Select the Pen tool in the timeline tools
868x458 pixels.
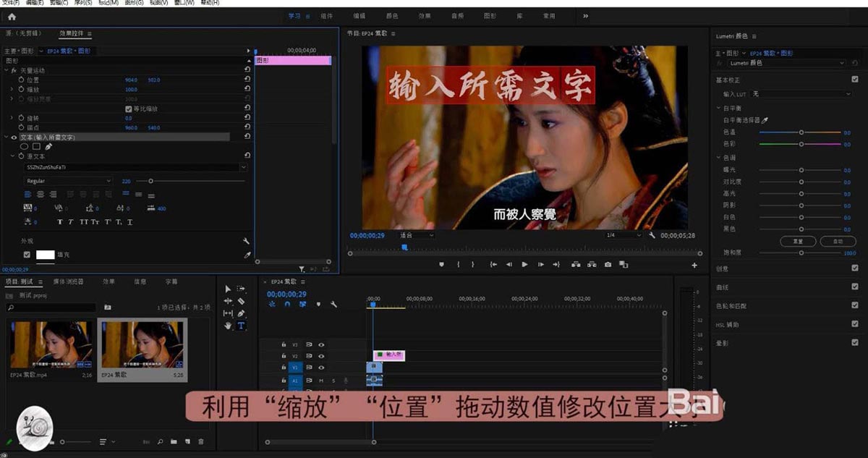coord(242,313)
